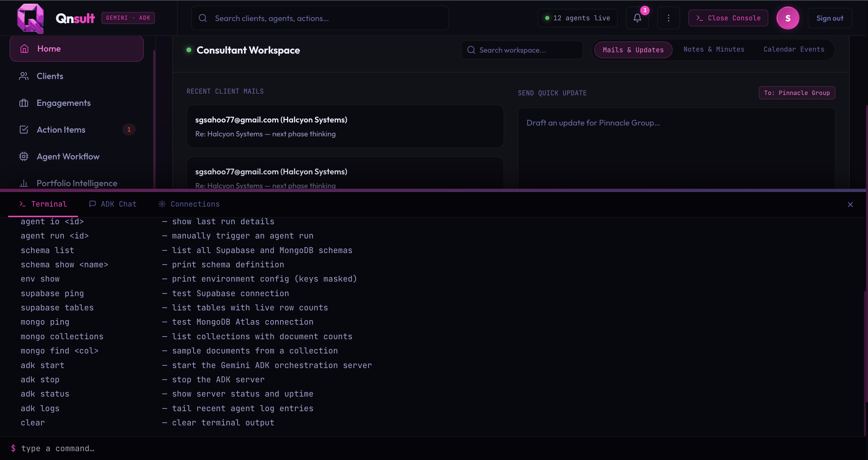The width and height of the screenshot is (868, 460).
Task: Click the 'schema show <name>' command text
Action: pos(64,265)
